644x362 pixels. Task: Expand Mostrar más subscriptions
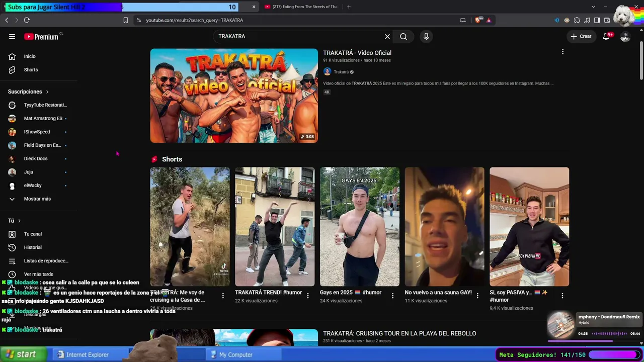(38, 199)
